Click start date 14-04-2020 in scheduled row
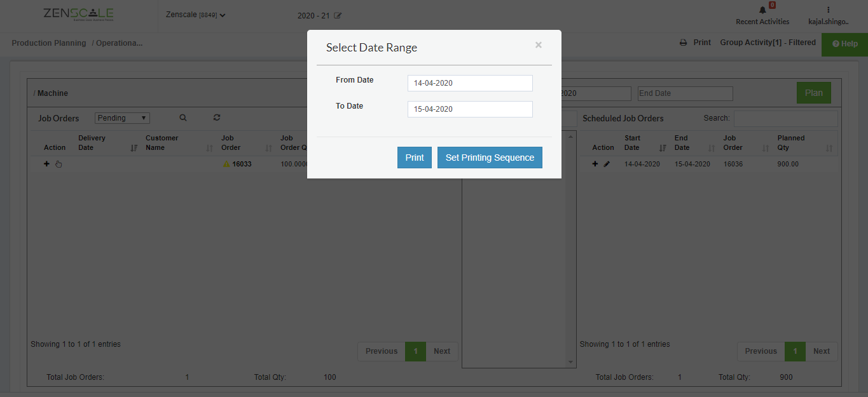 [642, 164]
